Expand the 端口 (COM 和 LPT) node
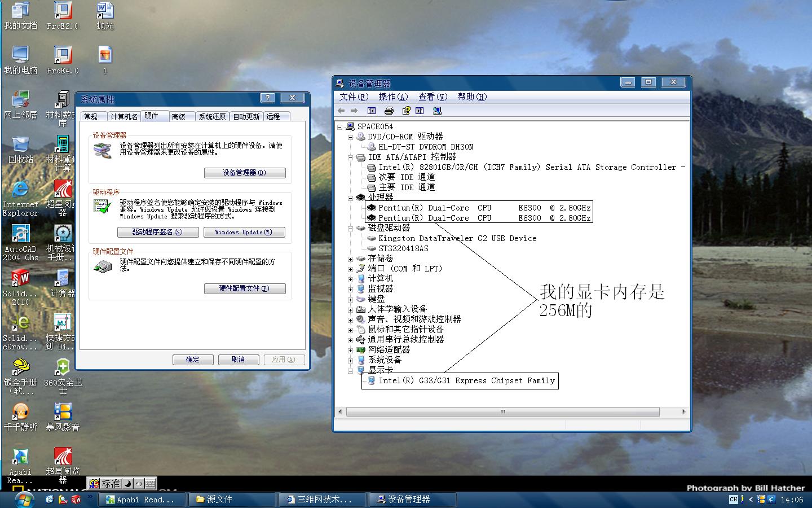812x508 pixels. click(350, 269)
